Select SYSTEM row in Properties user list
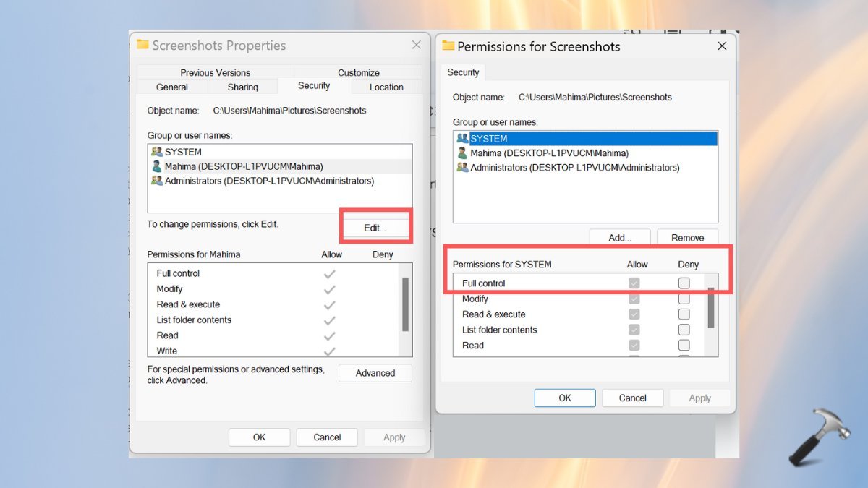This screenshot has width=868, height=488. pos(280,152)
